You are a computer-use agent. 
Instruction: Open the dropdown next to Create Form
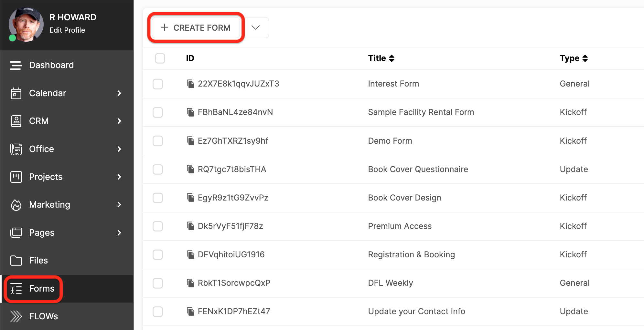coord(256,28)
